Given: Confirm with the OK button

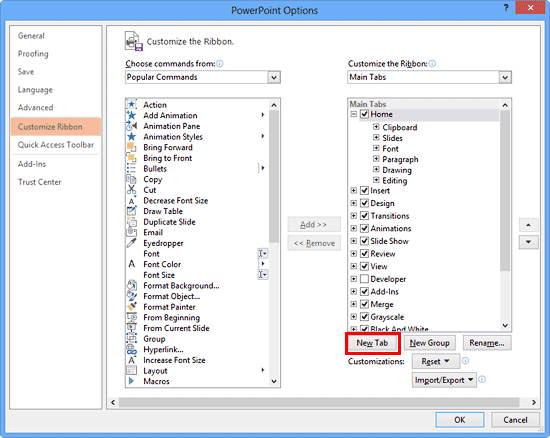Looking at the screenshot, I should pyautogui.click(x=460, y=420).
